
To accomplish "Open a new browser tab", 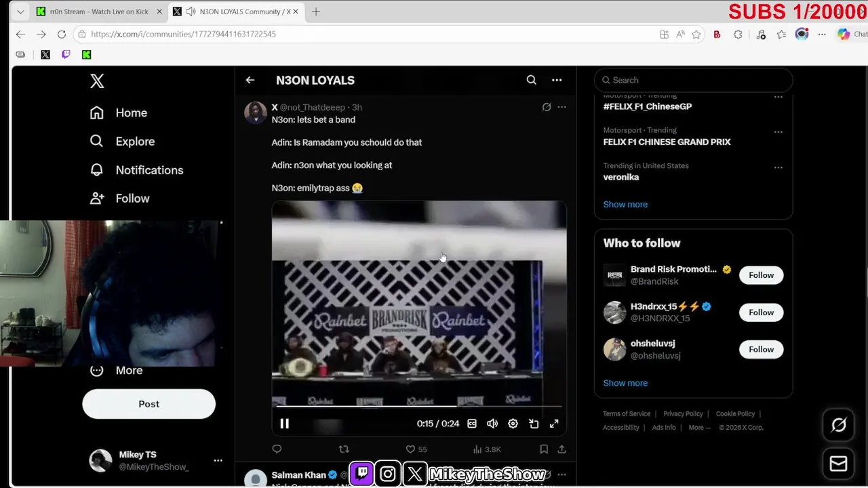I will [x=316, y=12].
